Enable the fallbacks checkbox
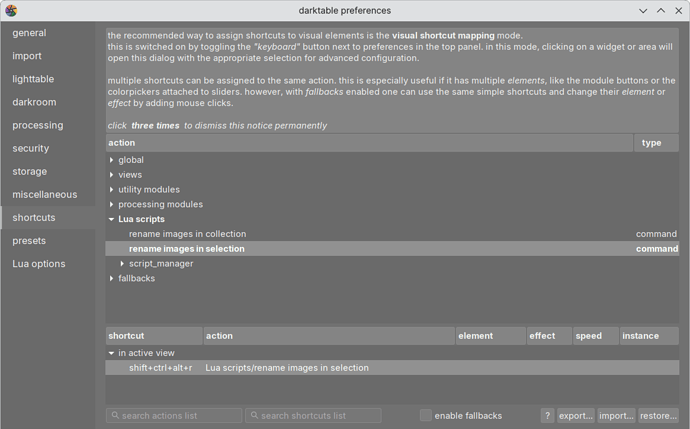Screen dimensions: 690x429 coord(426,415)
